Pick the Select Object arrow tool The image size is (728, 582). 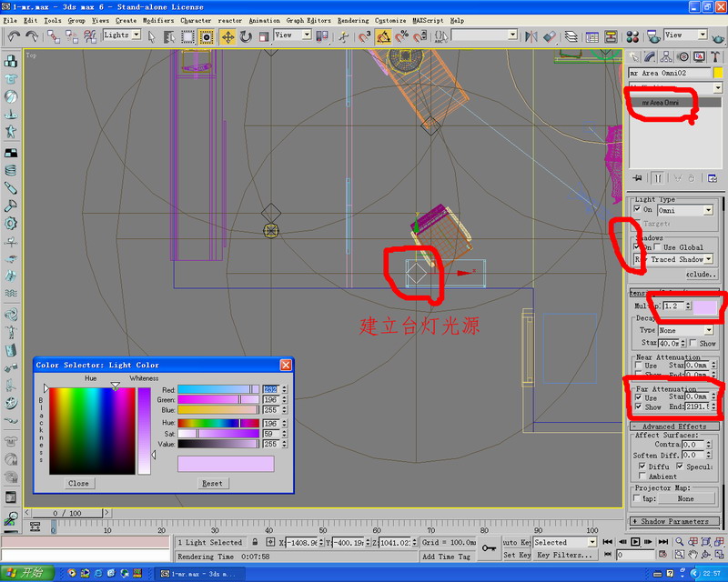tap(152, 36)
